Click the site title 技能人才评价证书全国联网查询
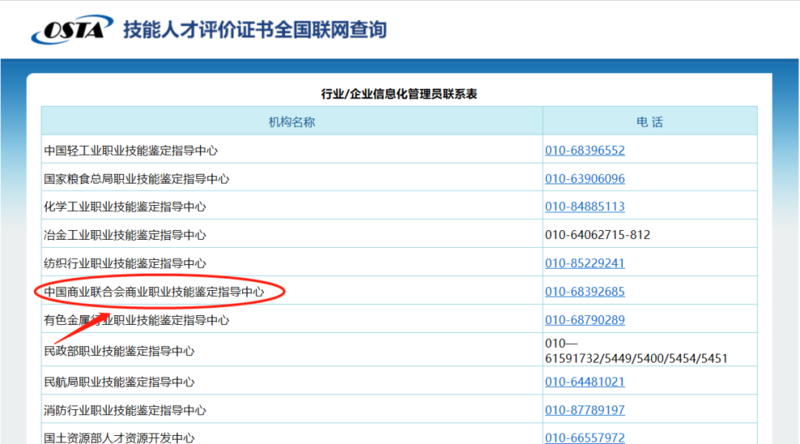 255,30
